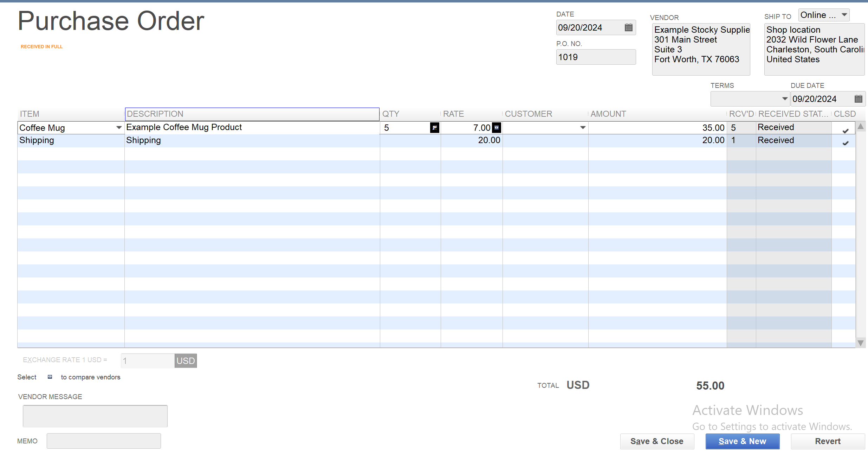Viewport: 868px width, 455px height.
Task: Click the rate compare icon beside 7.00
Action: point(497,128)
